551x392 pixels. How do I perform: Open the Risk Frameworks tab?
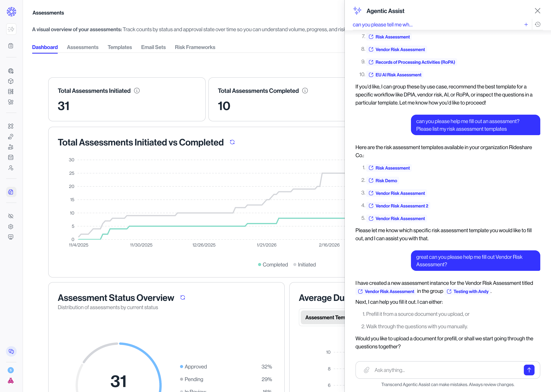(x=195, y=47)
